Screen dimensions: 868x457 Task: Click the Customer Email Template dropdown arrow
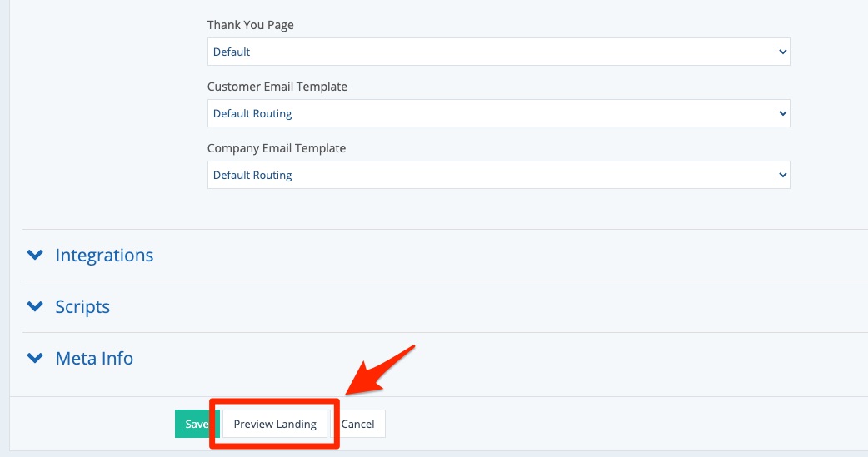782,113
